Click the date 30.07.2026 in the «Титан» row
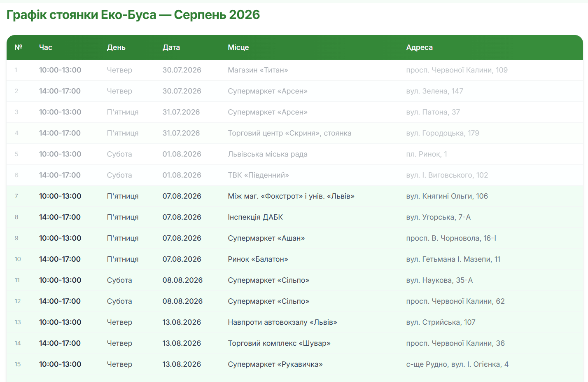Image resolution: width=588 pixels, height=382 pixels. [x=182, y=70]
